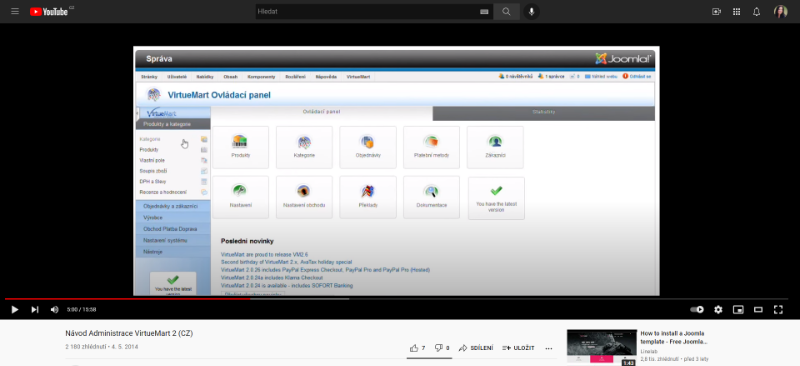
Task: Click the ULOŽIT save button
Action: point(518,348)
